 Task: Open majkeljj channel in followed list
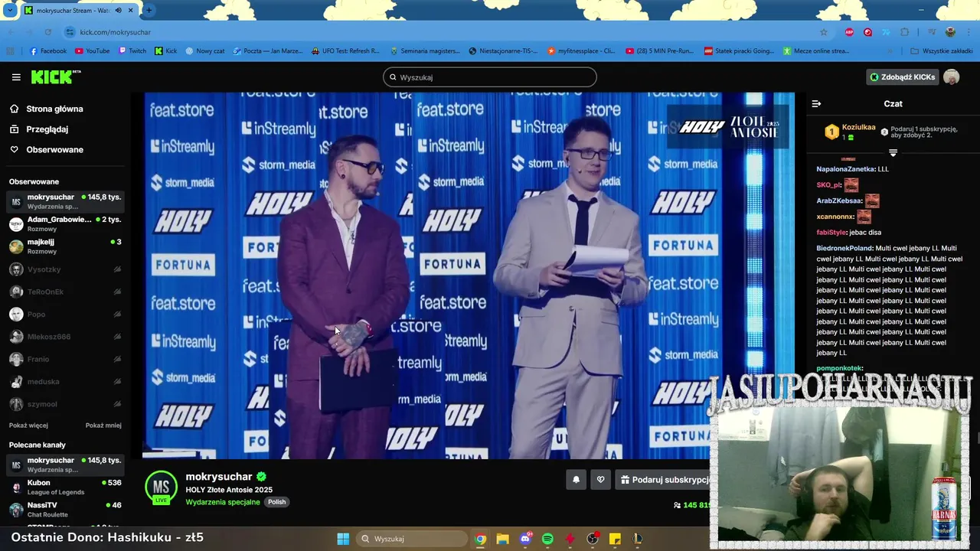[65, 246]
